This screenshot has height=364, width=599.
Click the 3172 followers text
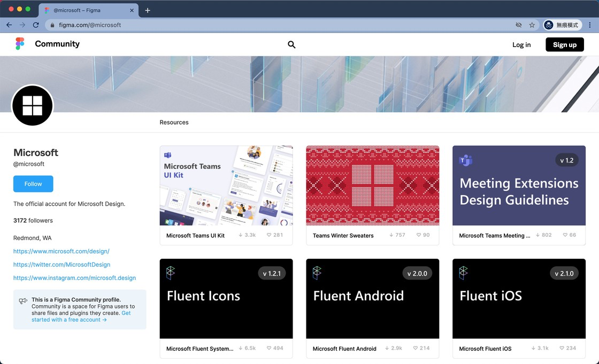tap(33, 220)
